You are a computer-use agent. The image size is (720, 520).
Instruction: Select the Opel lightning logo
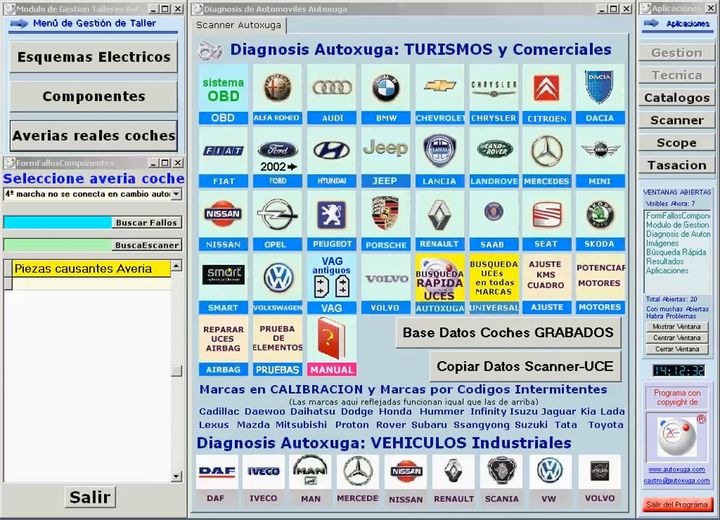click(277, 215)
